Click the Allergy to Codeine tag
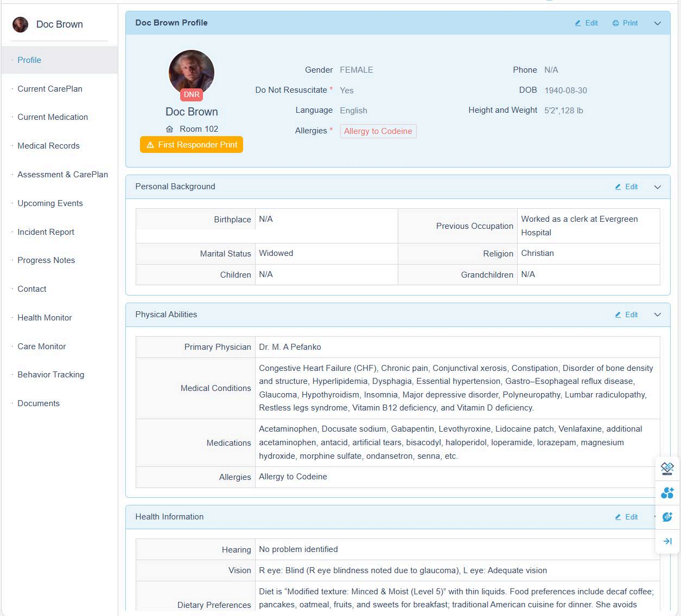 [378, 131]
